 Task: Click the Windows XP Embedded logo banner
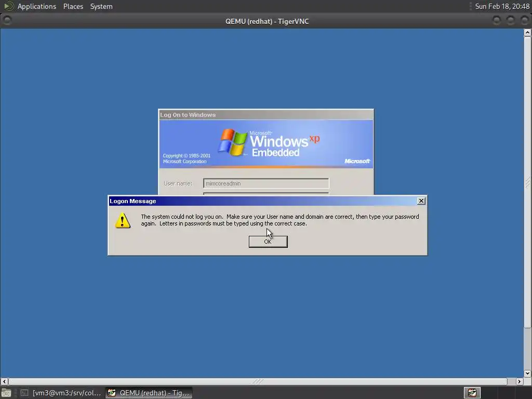click(x=266, y=144)
